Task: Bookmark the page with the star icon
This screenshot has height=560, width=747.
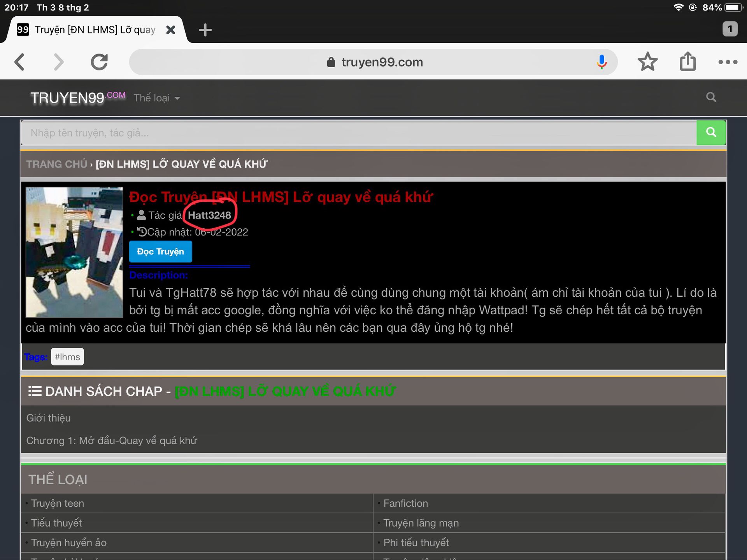Action: (x=647, y=62)
